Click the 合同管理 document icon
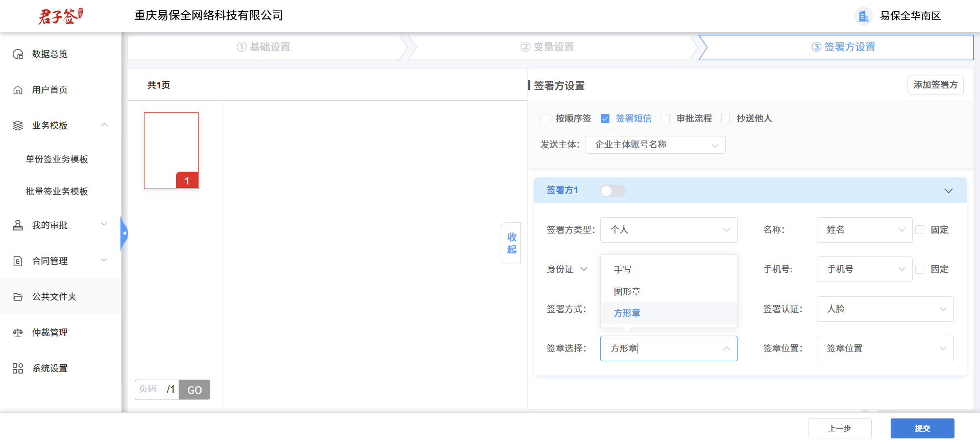The width and height of the screenshot is (980, 444). coord(18,261)
